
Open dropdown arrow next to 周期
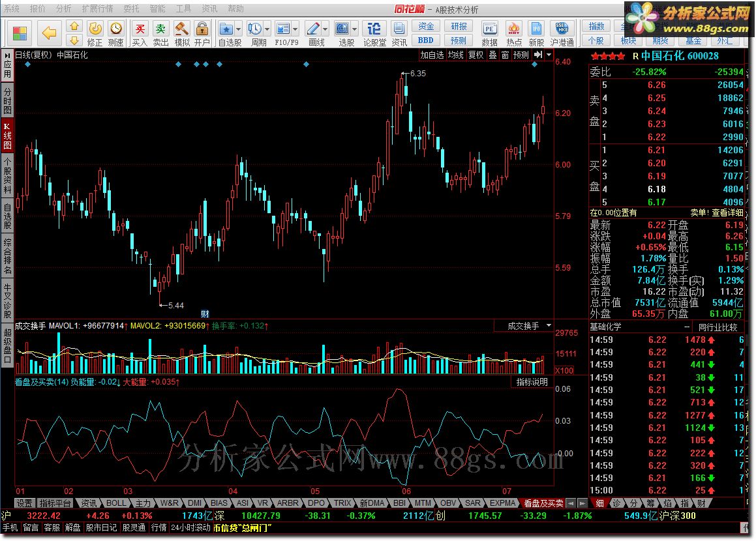coord(267,29)
